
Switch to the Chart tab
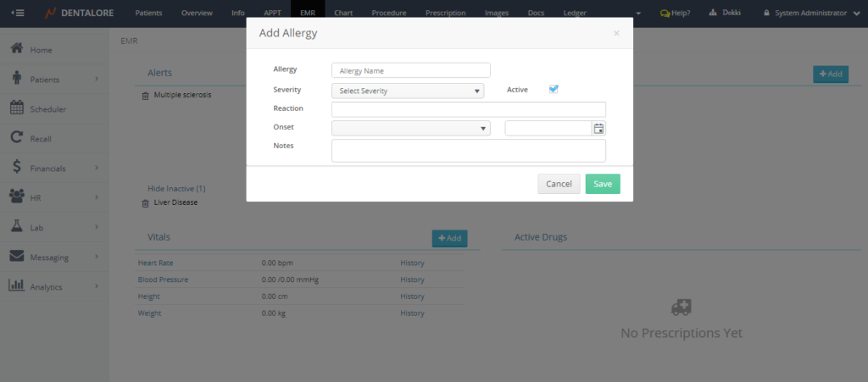(343, 13)
